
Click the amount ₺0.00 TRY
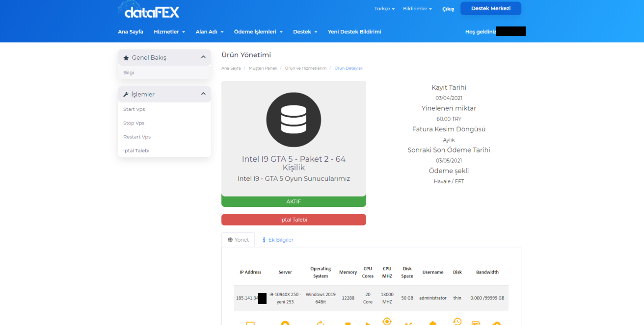pos(449,119)
